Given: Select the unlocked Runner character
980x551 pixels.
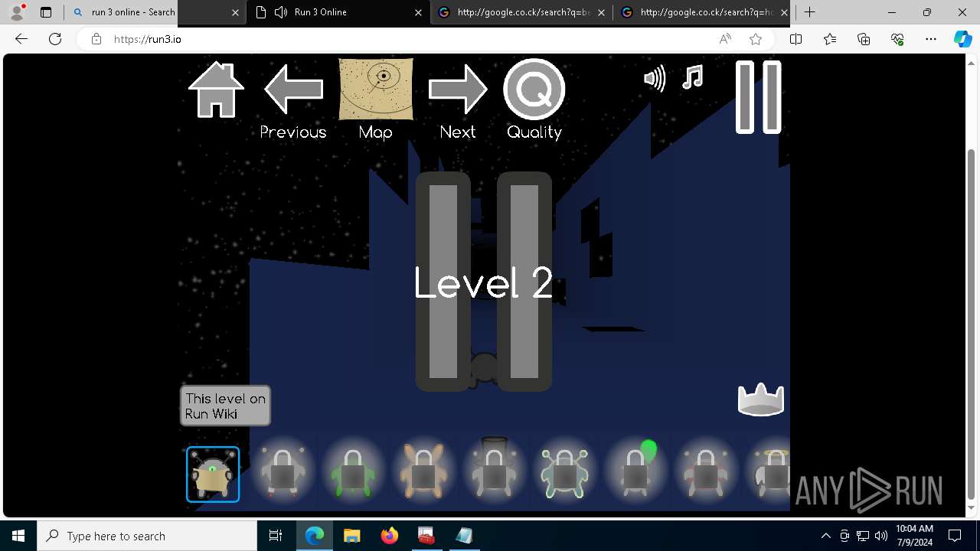Looking at the screenshot, I should (213, 474).
